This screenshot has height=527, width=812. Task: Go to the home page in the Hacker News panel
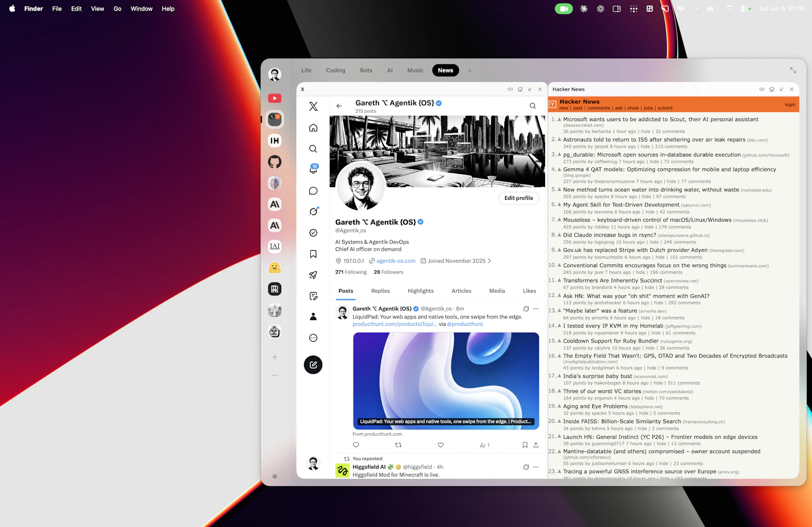coord(772,89)
